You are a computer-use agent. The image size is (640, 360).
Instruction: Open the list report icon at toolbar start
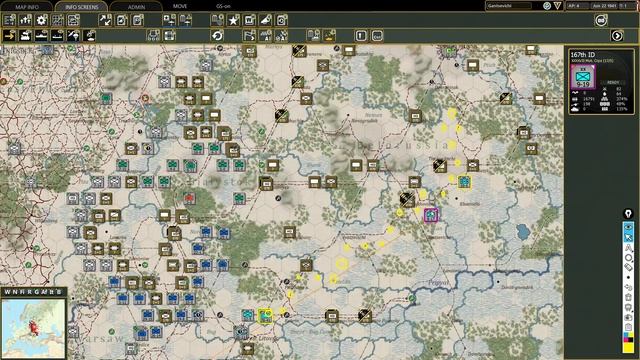9,20
